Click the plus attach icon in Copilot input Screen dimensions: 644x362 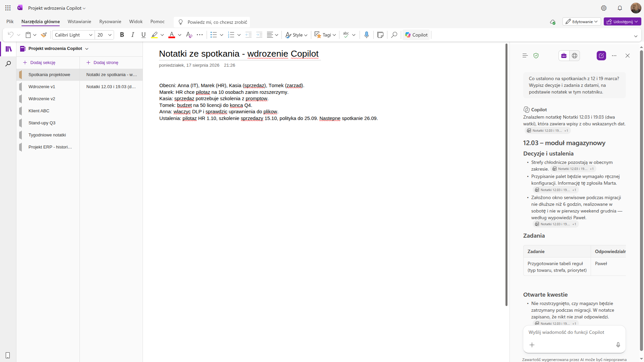tap(532, 345)
